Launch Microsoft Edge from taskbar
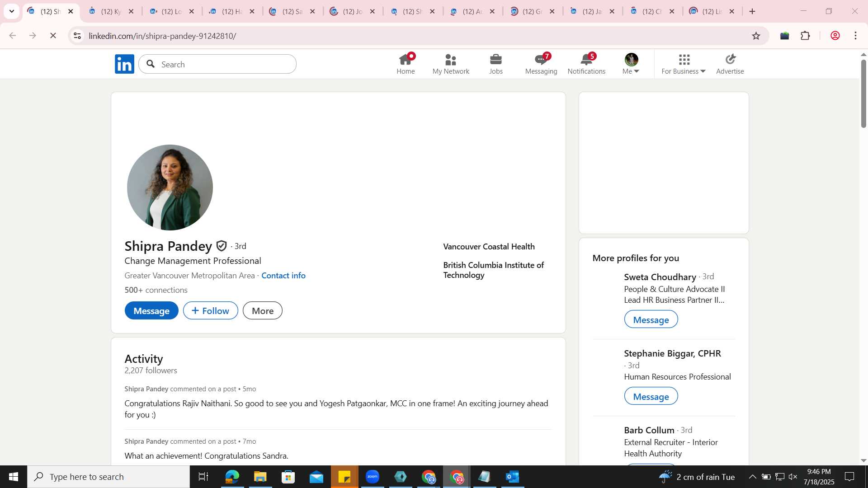This screenshot has width=868, height=488. [x=232, y=477]
